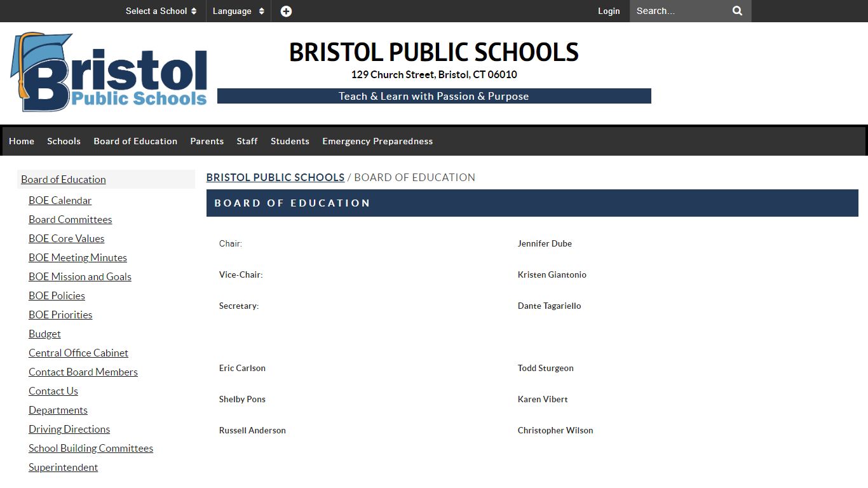Click the Login link
This screenshot has width=868, height=488.
tap(609, 11)
